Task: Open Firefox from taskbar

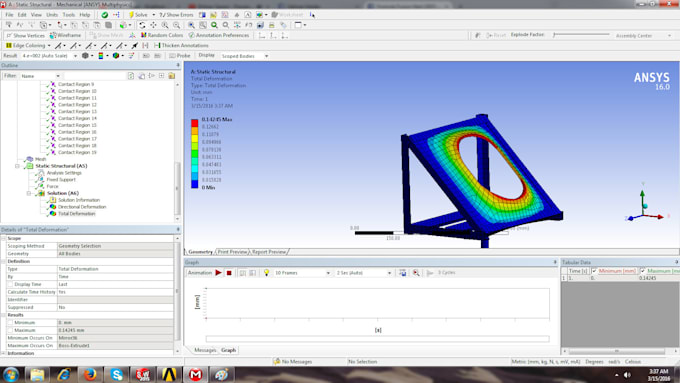Action: [90, 374]
